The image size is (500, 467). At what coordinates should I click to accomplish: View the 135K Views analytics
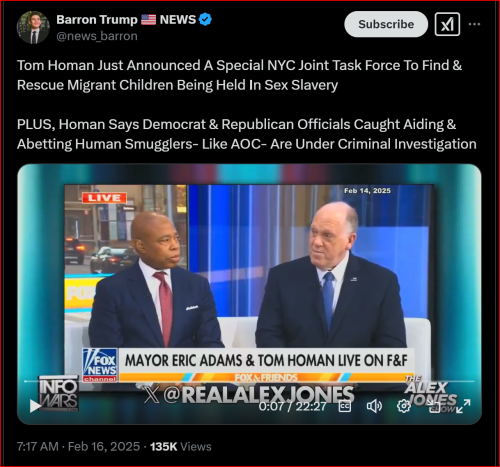coord(180,446)
